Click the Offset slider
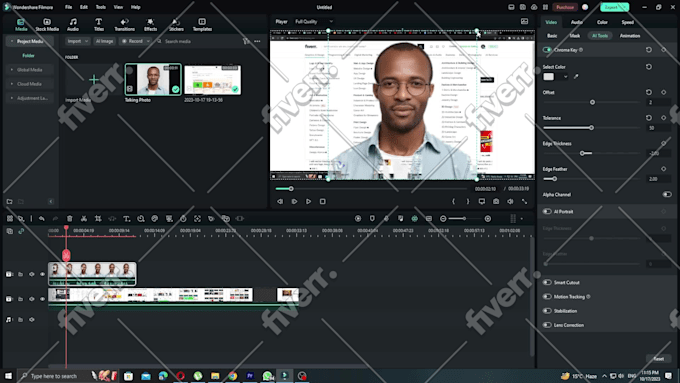This screenshot has width=680, height=383. pos(592,102)
